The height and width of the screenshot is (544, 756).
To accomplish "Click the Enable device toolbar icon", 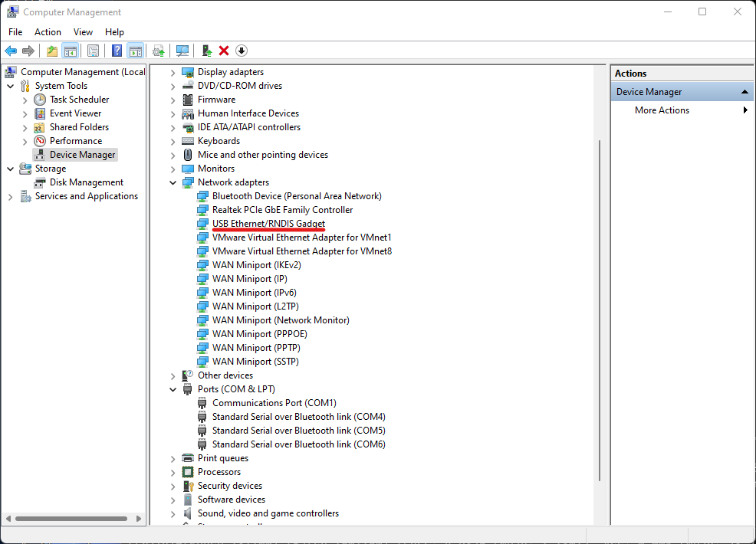I will click(x=207, y=51).
